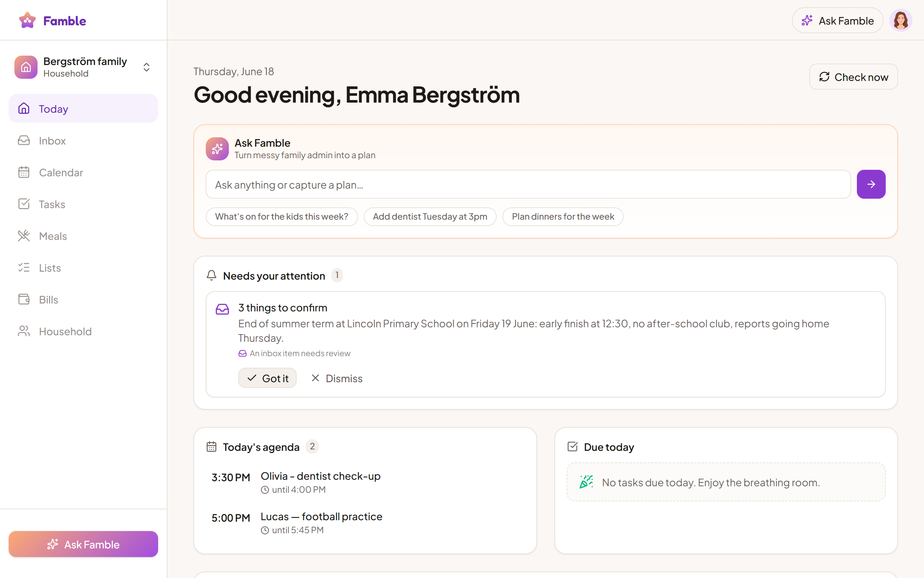Click the Famble brand name text
924x578 pixels.
point(65,21)
